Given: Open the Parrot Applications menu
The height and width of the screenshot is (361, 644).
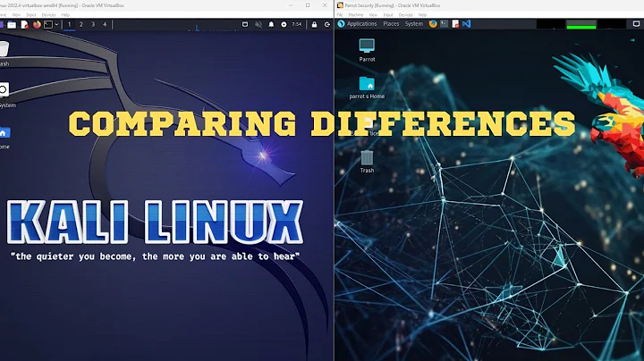Looking at the screenshot, I should (357, 24).
